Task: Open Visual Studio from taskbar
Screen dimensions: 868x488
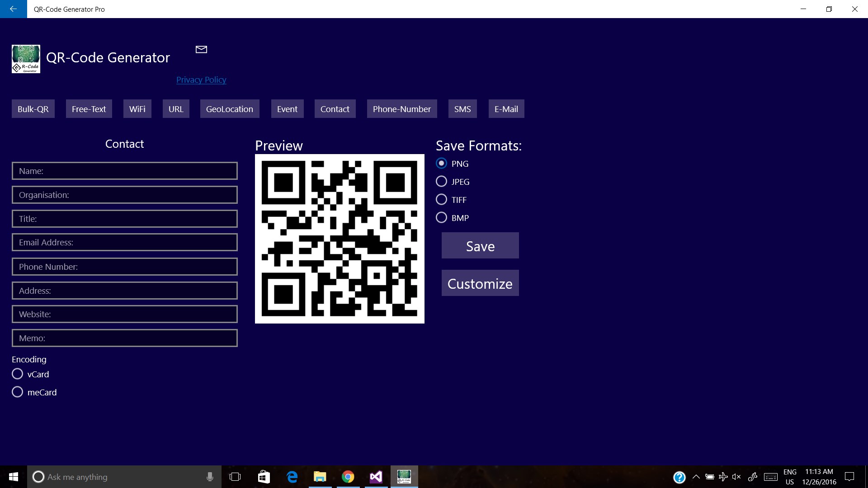Action: (x=376, y=477)
